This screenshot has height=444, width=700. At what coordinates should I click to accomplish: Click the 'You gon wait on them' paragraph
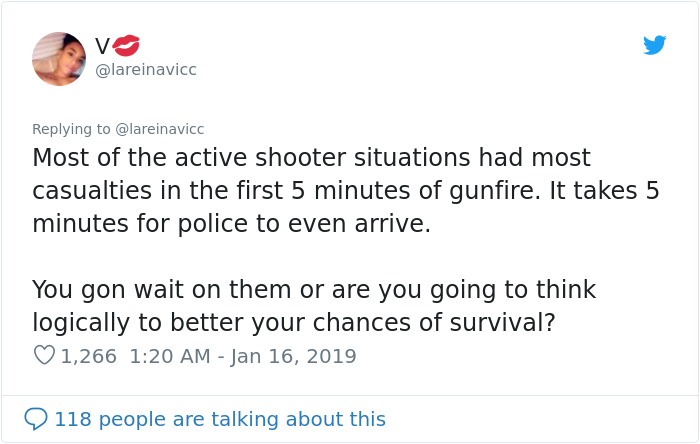point(313,306)
